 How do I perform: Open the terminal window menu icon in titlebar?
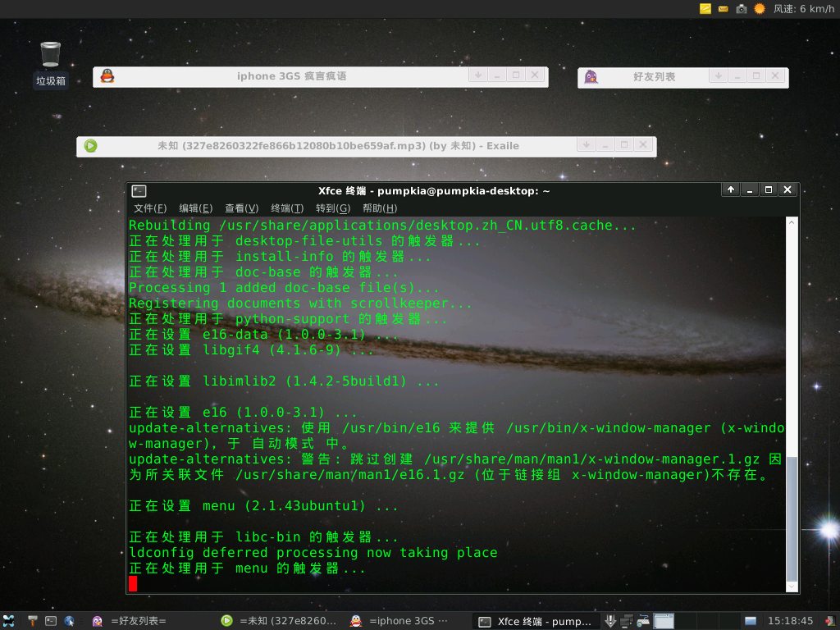[139, 191]
